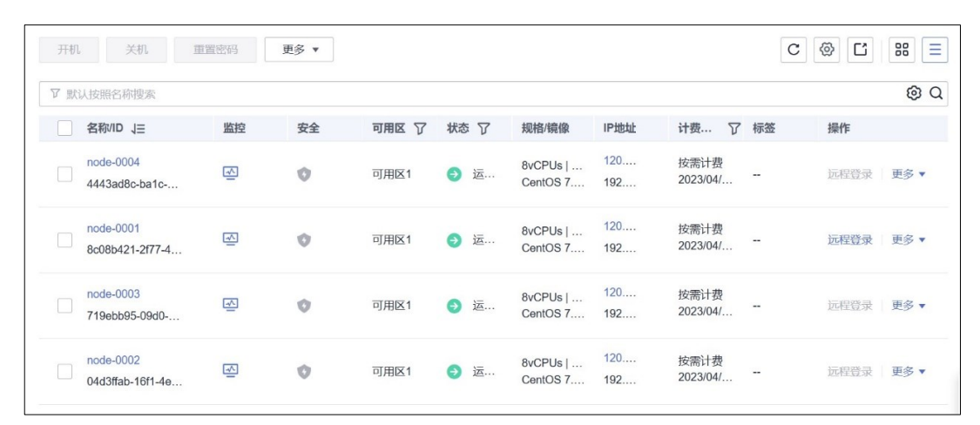Open security shield for node-0001
The width and height of the screenshot is (980, 425).
(303, 239)
